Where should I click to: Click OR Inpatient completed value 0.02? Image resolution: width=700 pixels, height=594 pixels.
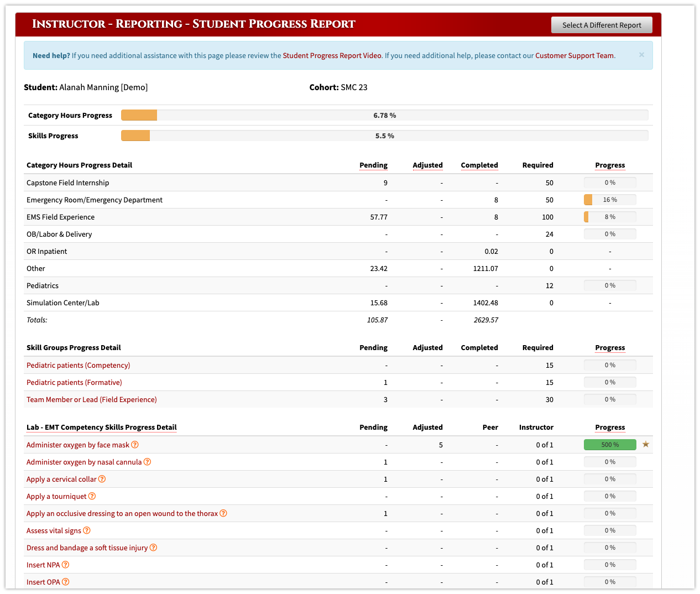(x=491, y=251)
